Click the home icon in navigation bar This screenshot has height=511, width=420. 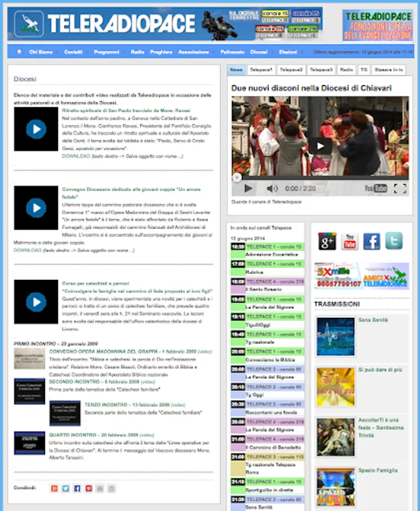[x=19, y=52]
